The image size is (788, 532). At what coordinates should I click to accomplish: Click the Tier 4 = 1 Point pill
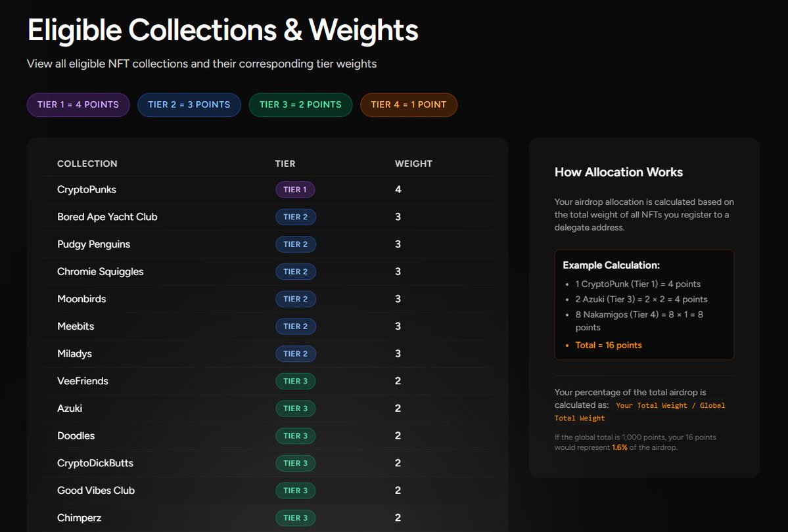(x=409, y=104)
